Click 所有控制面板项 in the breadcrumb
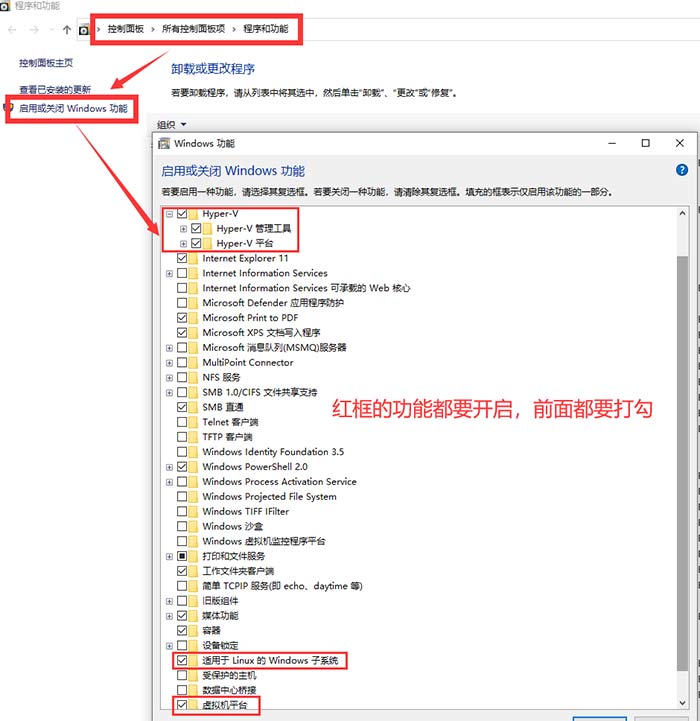700x721 pixels. pos(193,29)
